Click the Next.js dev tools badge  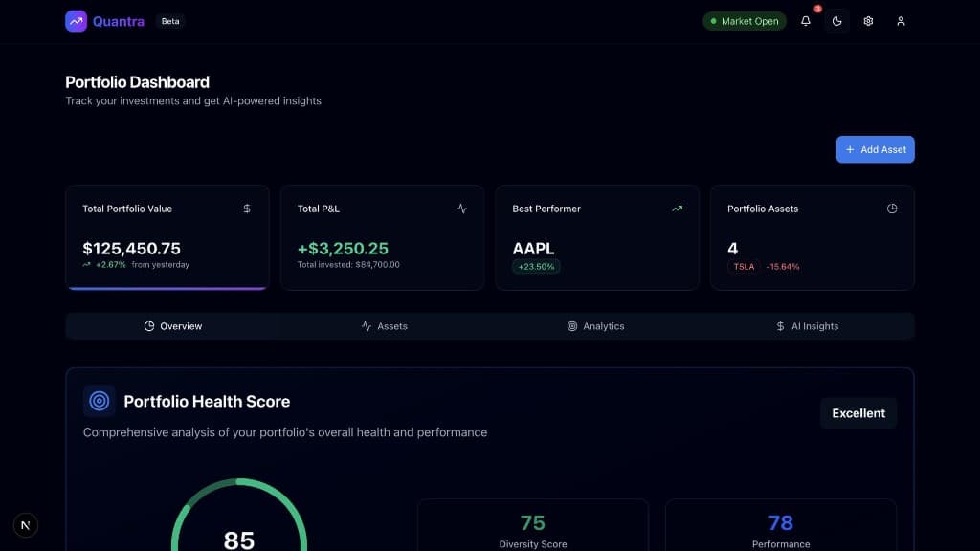click(x=26, y=525)
